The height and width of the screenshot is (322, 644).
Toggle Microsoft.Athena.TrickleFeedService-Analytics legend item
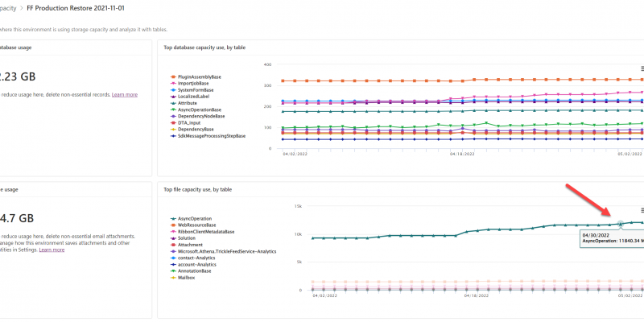(x=226, y=251)
